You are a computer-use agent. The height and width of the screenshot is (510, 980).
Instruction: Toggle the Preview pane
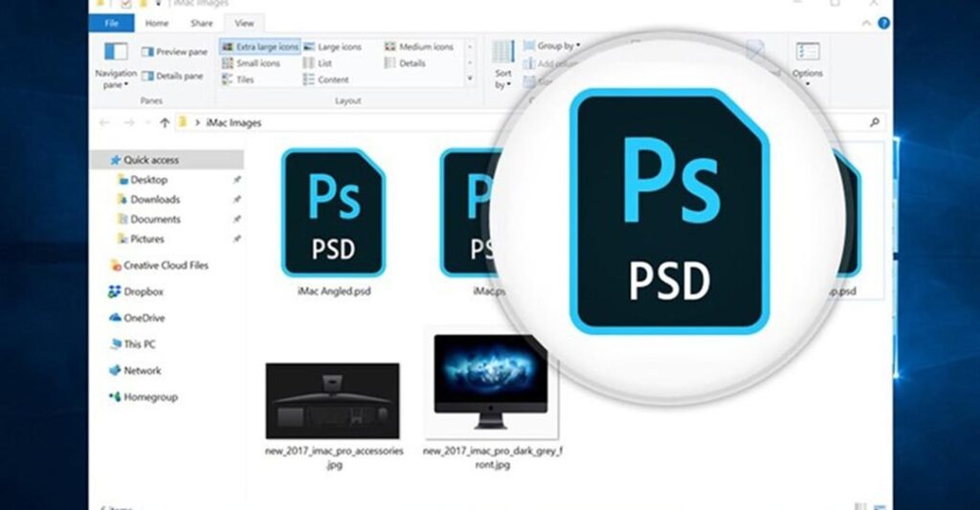[174, 52]
